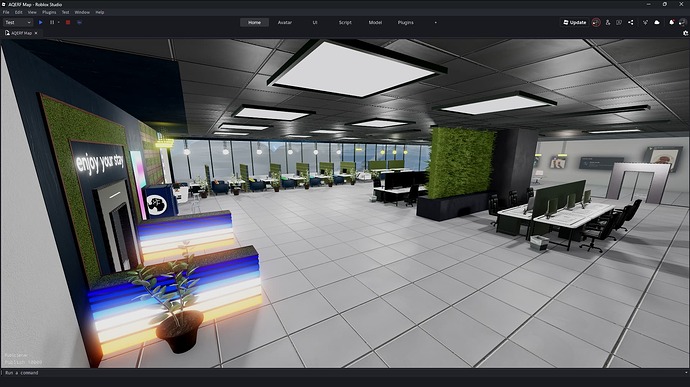This screenshot has height=387, width=690.
Task: Click the Update button
Action: coord(575,22)
